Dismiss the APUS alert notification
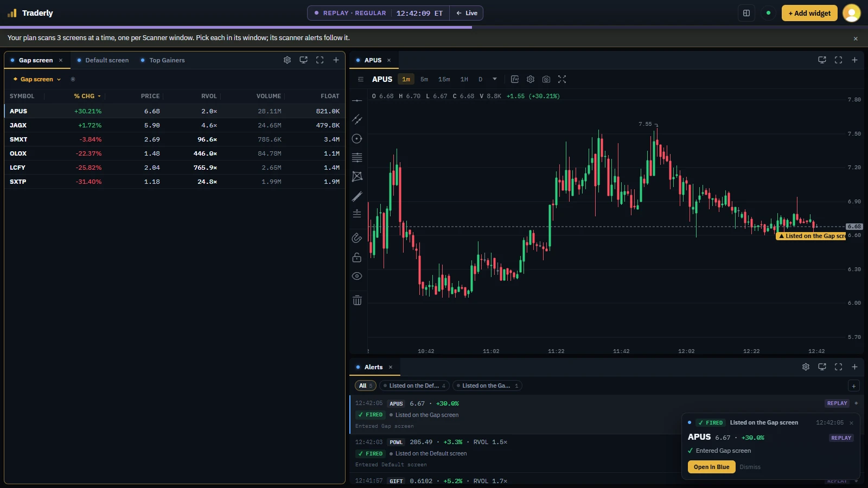Image resolution: width=868 pixels, height=488 pixels. pyautogui.click(x=750, y=467)
